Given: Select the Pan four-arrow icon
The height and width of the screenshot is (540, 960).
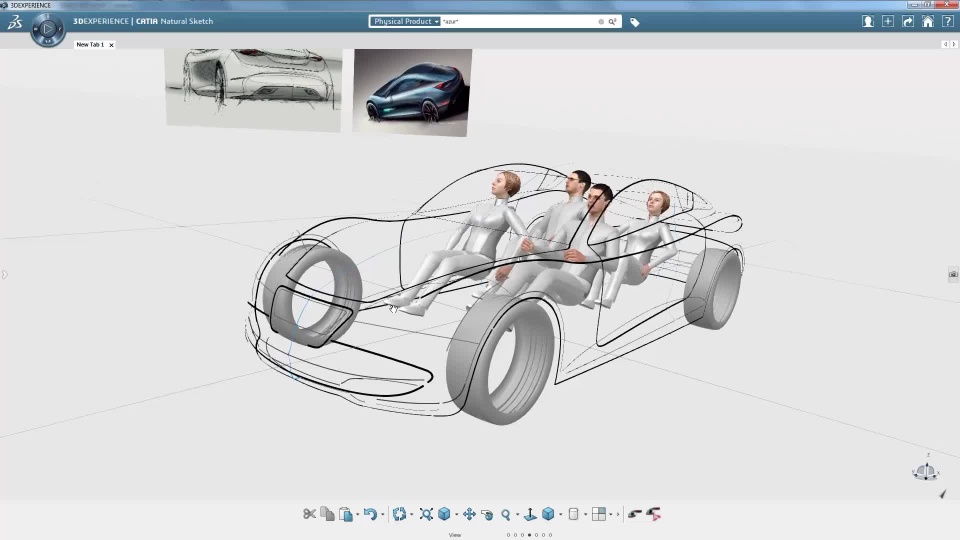Looking at the screenshot, I should pyautogui.click(x=469, y=514).
